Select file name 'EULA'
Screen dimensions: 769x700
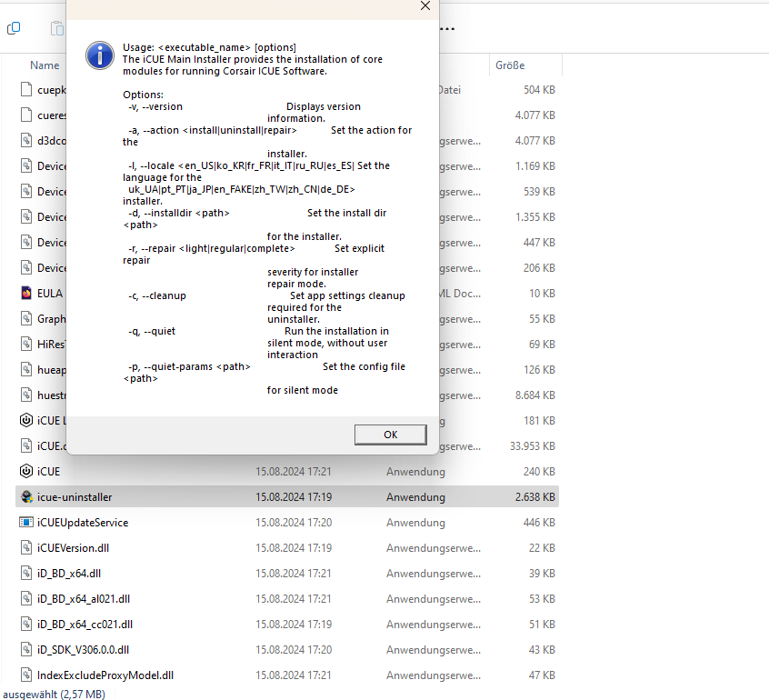click(50, 294)
